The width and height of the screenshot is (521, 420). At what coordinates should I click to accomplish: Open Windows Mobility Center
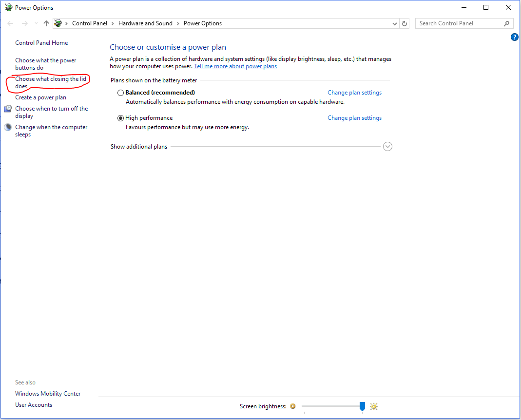pos(48,394)
